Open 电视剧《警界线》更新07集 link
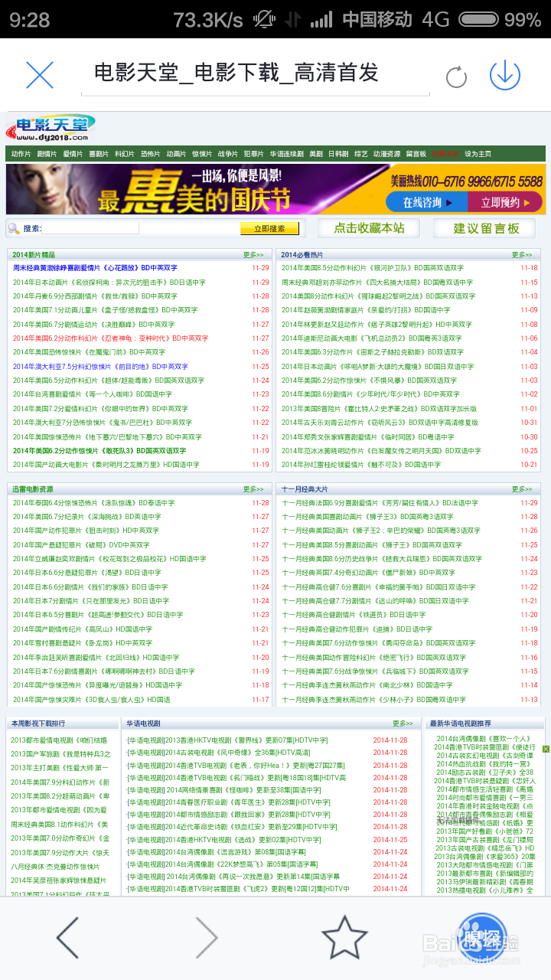Image resolution: width=551 pixels, height=980 pixels. click(x=227, y=740)
